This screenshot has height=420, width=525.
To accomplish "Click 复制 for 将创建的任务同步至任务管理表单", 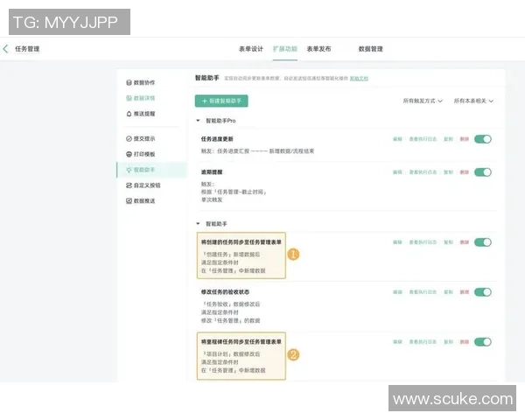I will click(x=448, y=242).
